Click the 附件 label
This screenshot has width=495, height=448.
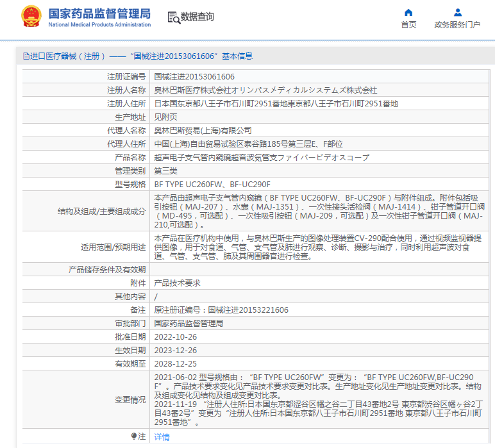coord(138,283)
